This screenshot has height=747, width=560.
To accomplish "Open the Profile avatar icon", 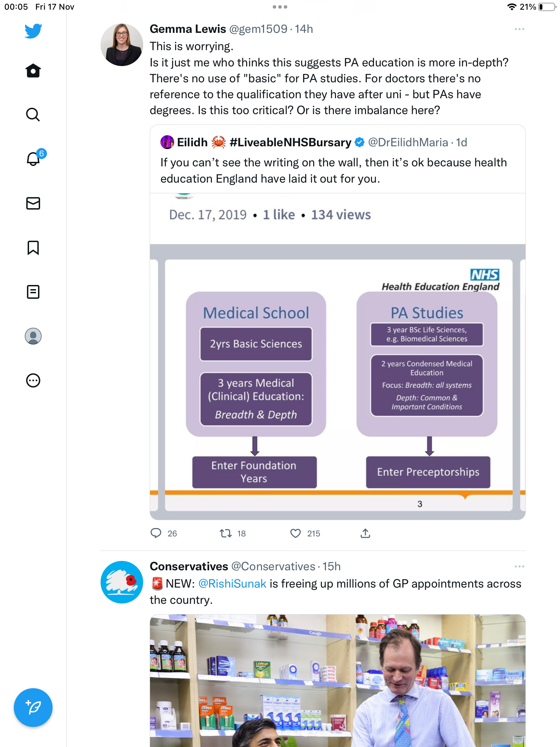I will (x=33, y=336).
